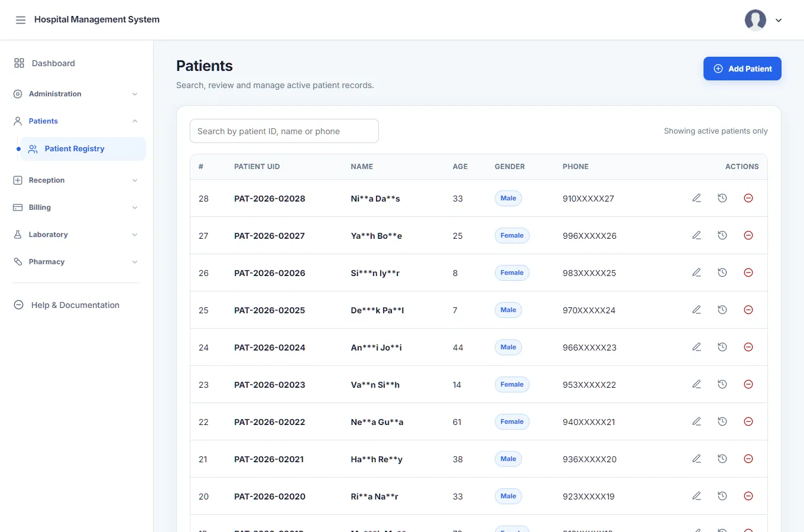Image resolution: width=804 pixels, height=532 pixels.
Task: Deactivate patient PAT-2026-02028 red icon
Action: tap(748, 198)
